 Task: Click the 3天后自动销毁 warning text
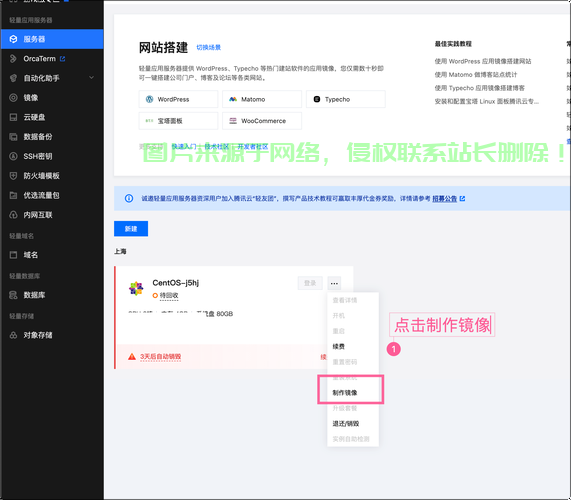pos(161,357)
